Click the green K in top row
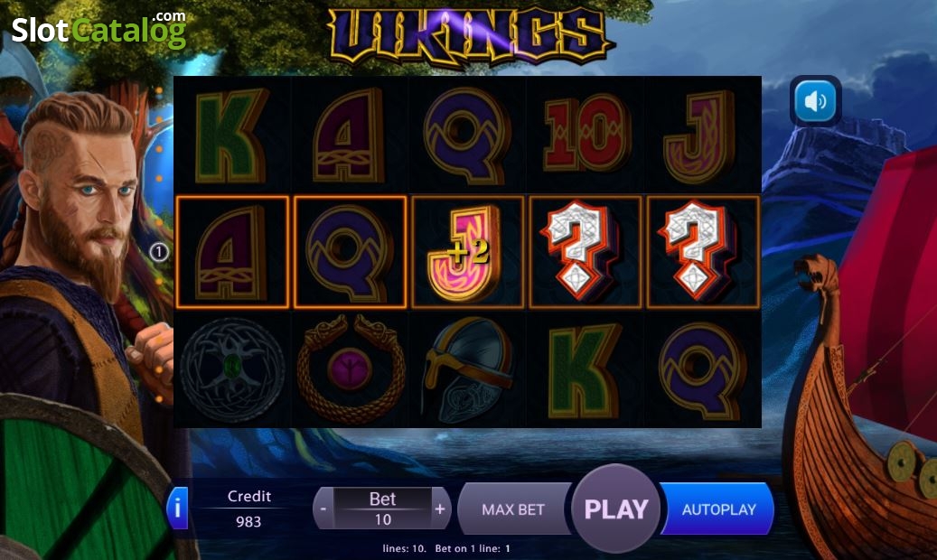 231,135
